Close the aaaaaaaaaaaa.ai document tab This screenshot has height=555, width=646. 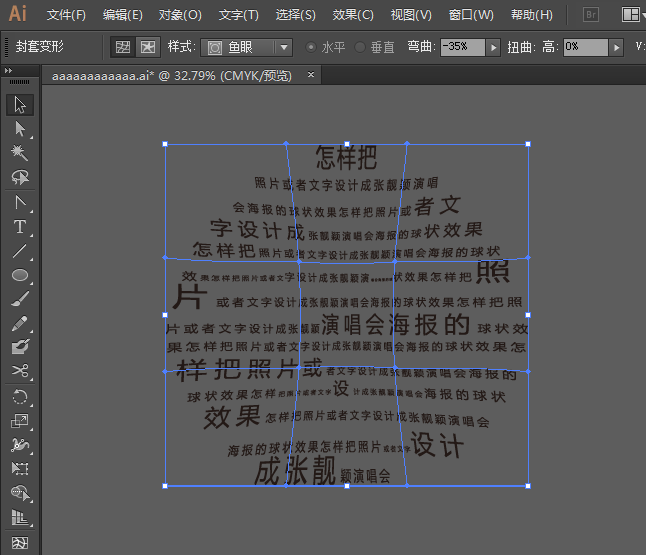tap(311, 75)
